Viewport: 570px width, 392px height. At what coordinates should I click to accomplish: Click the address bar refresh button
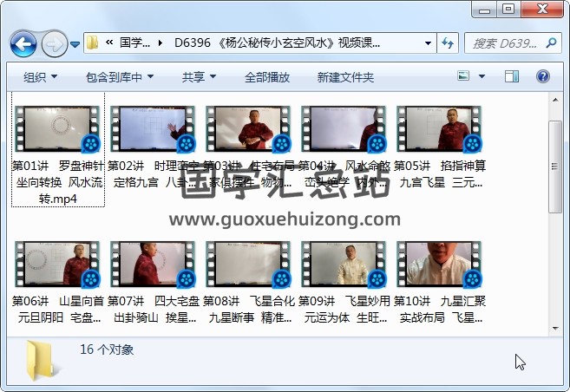pyautogui.click(x=448, y=43)
